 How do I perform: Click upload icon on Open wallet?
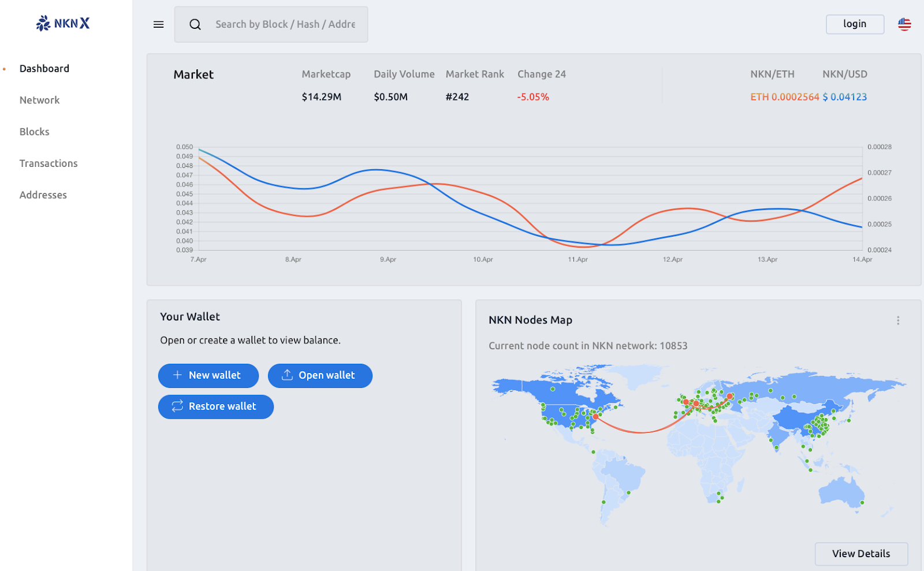(x=287, y=375)
